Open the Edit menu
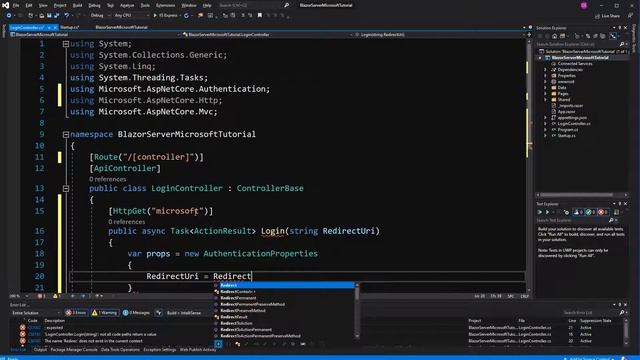 pos(29,5)
